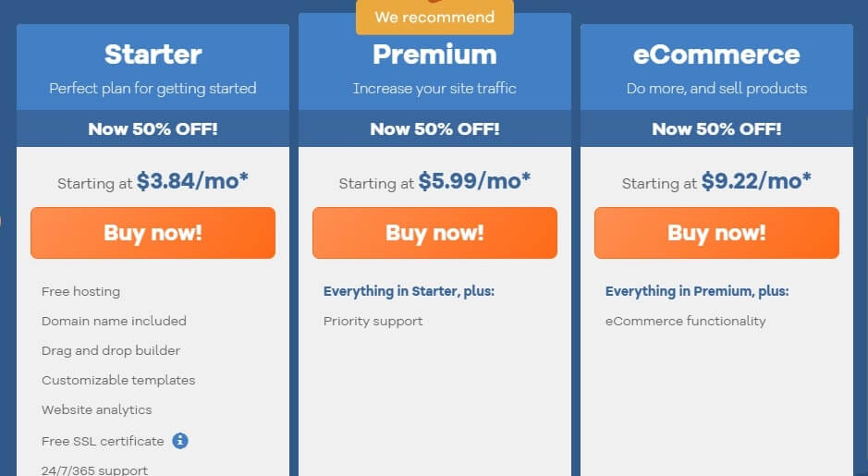Select the Premium plan heading
Image resolution: width=868 pixels, height=476 pixels.
coord(434,55)
